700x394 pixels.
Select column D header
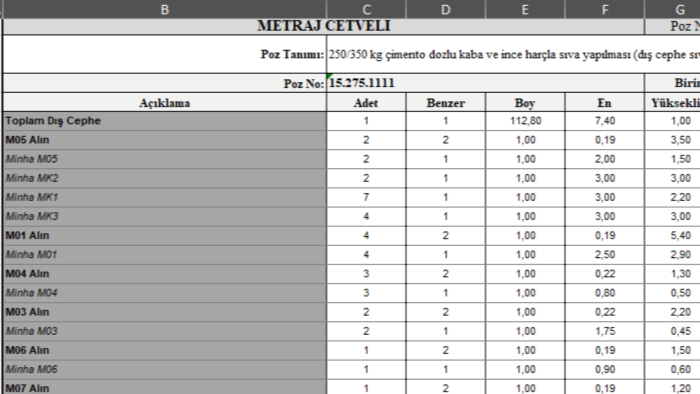[446, 9]
